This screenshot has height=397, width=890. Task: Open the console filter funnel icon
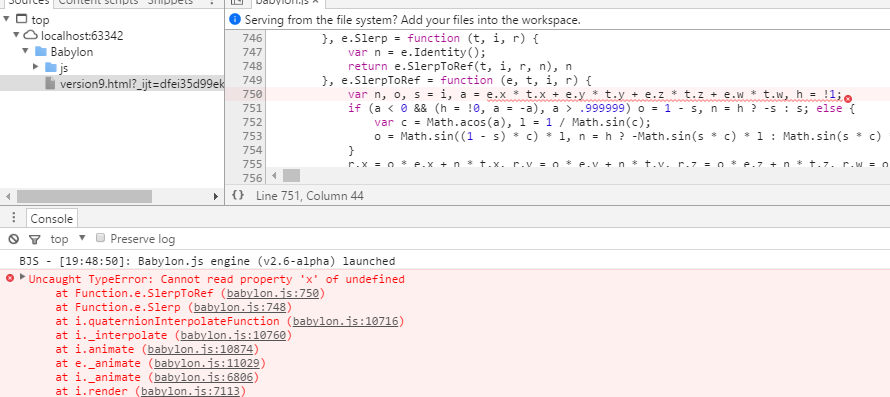pos(35,239)
